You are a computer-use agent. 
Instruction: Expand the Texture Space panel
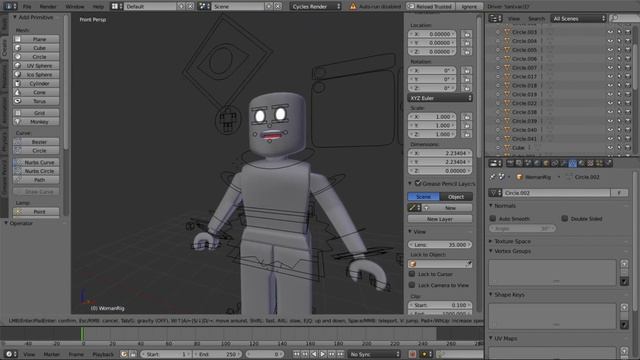[491, 241]
